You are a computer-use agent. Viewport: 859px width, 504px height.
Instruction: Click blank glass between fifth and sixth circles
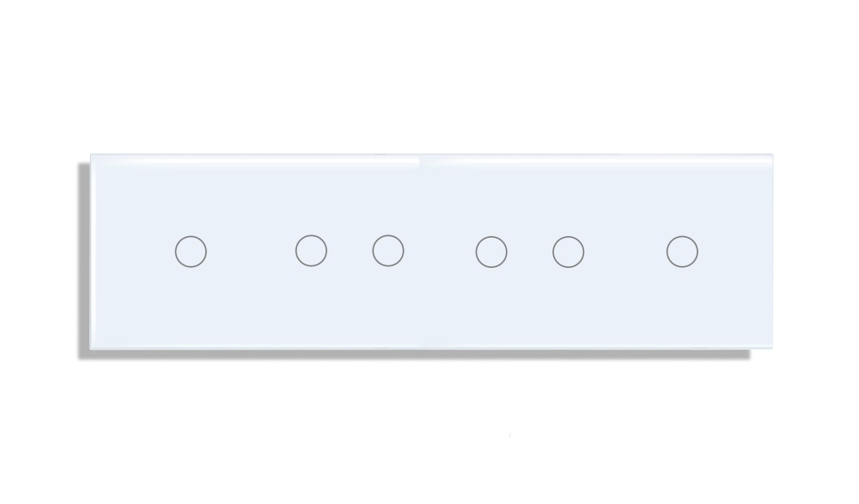pos(625,252)
